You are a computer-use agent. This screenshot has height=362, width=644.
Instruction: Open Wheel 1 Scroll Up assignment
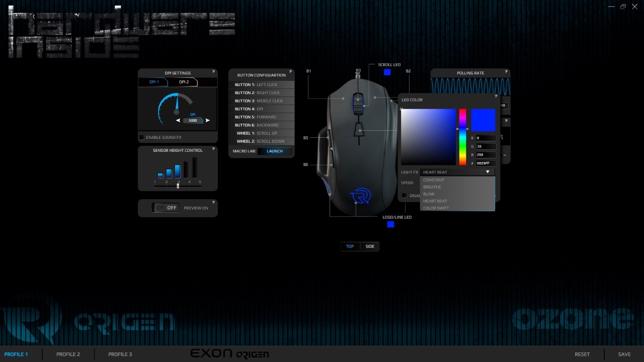coord(262,133)
